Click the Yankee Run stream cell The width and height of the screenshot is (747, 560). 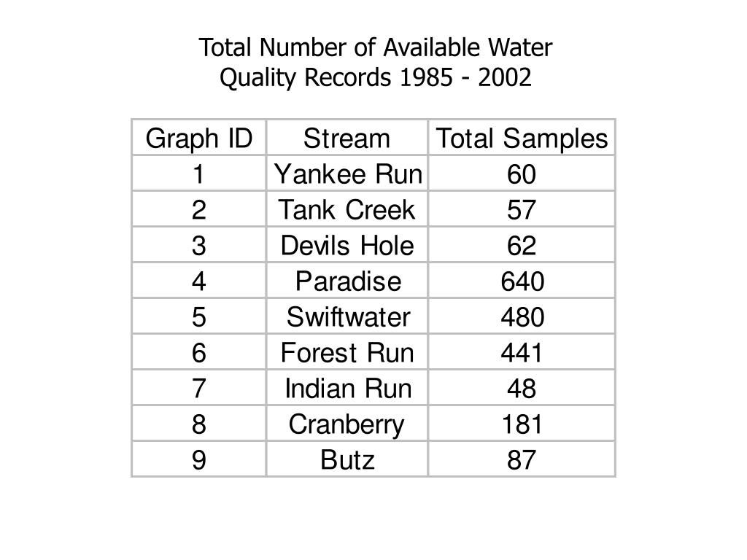pyautogui.click(x=348, y=174)
